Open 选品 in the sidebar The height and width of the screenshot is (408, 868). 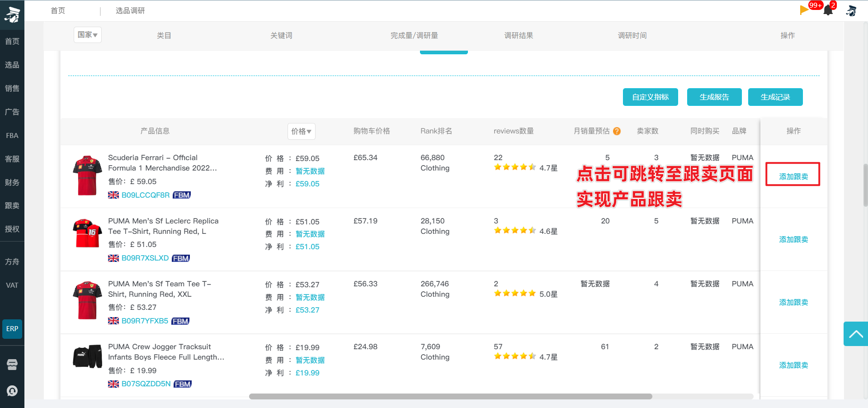click(12, 65)
